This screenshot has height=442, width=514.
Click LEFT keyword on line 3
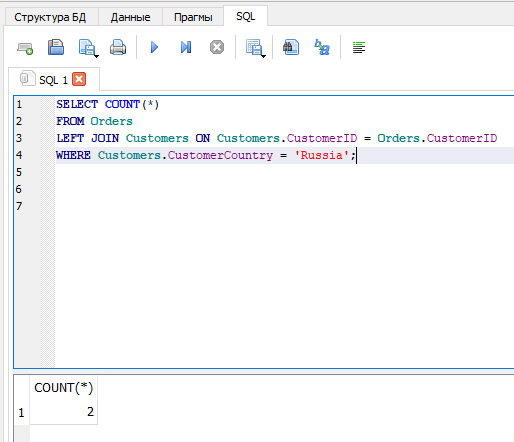tap(70, 138)
